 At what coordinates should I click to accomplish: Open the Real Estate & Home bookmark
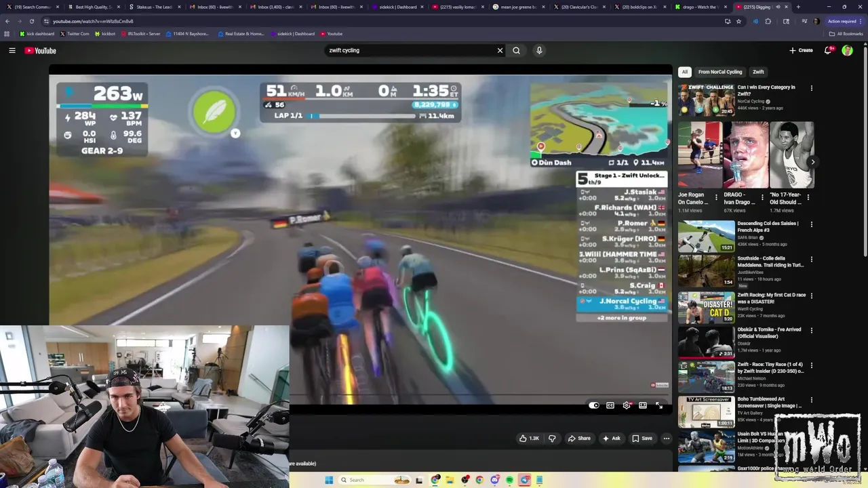tap(241, 34)
